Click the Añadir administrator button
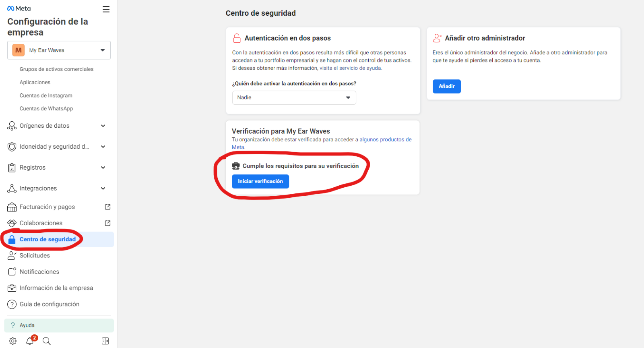This screenshot has height=348, width=644. click(x=447, y=86)
